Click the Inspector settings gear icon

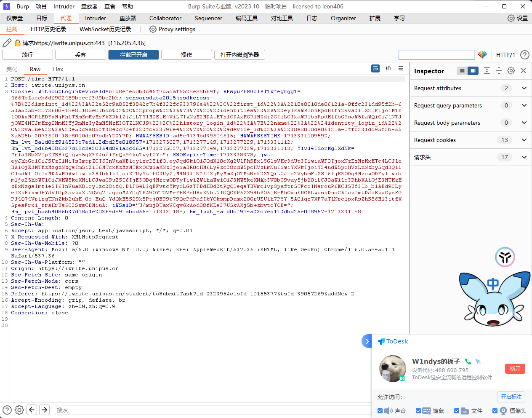tap(511, 71)
